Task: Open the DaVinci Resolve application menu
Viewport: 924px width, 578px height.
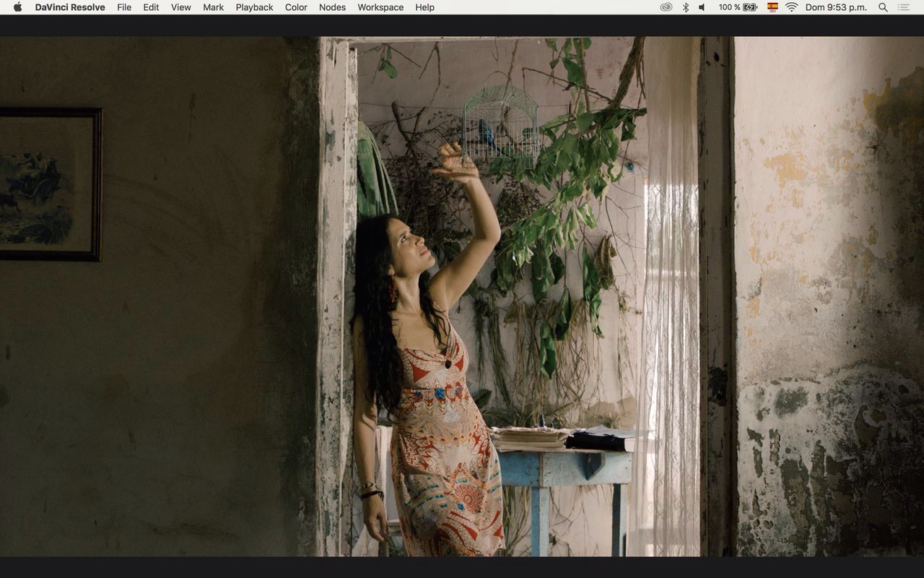Action: tap(70, 7)
